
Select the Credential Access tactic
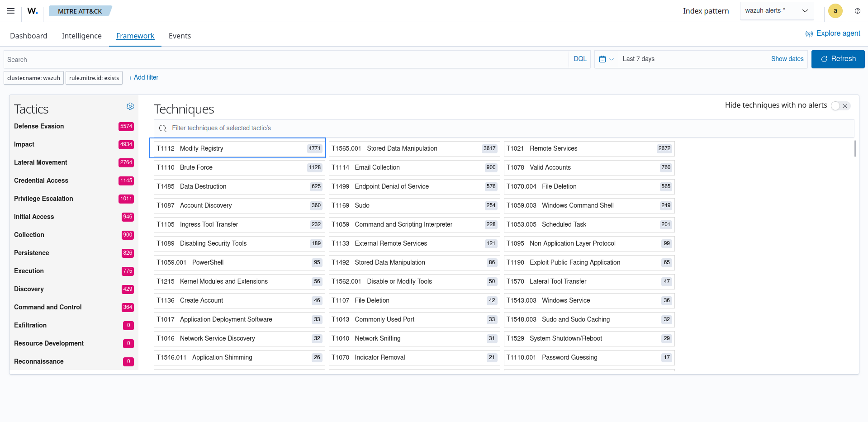click(x=41, y=180)
